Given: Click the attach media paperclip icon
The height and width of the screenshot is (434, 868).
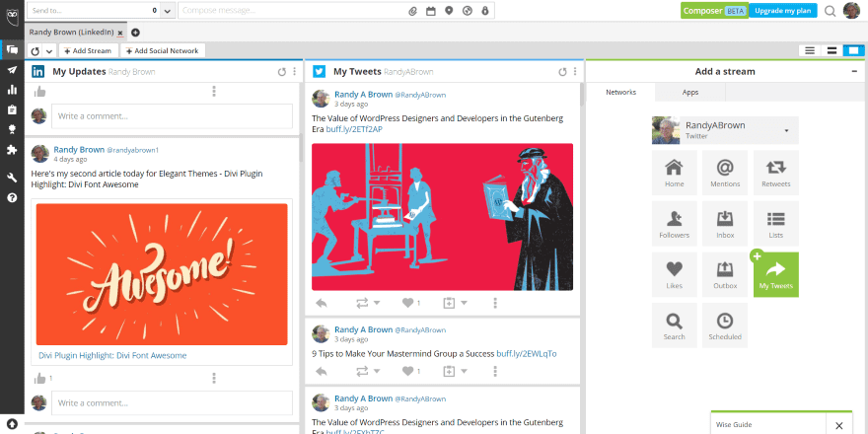Looking at the screenshot, I should (x=412, y=11).
